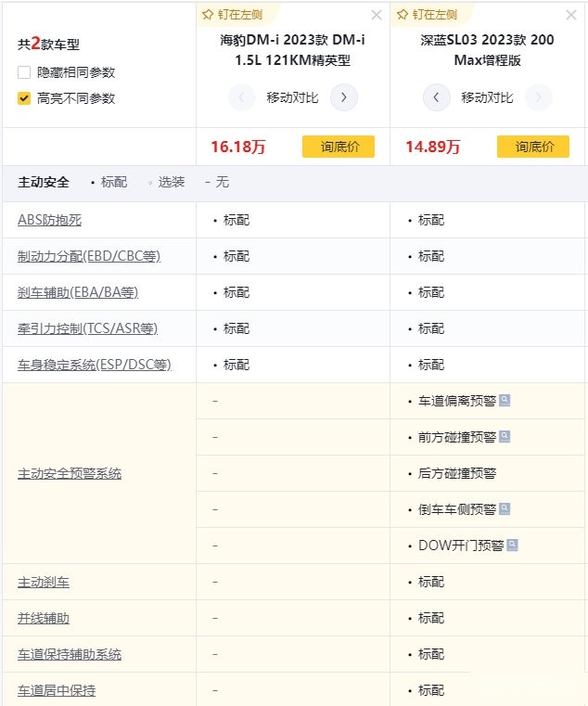The width and height of the screenshot is (588, 706).
Task: Enable 隐藏相同参数 checkbox
Action: click(x=24, y=72)
